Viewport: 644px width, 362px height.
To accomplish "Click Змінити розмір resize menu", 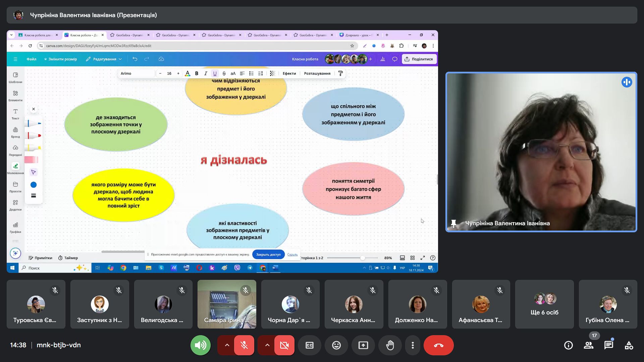I will tap(60, 59).
